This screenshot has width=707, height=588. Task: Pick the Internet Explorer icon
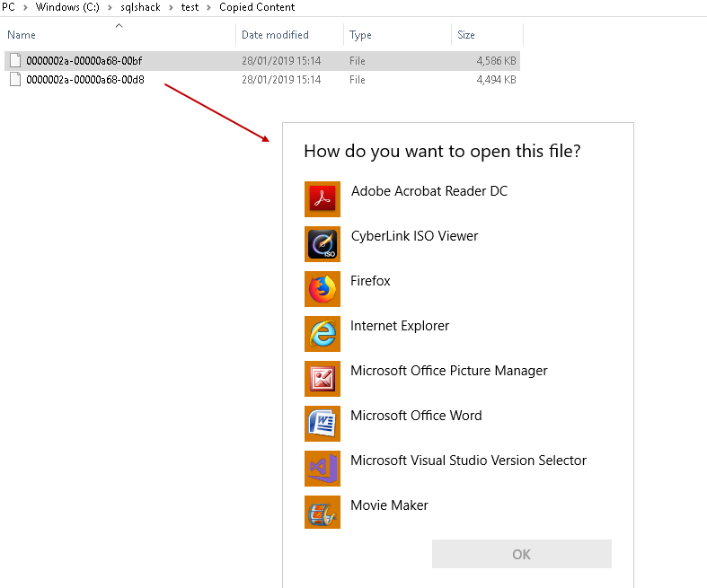click(323, 333)
